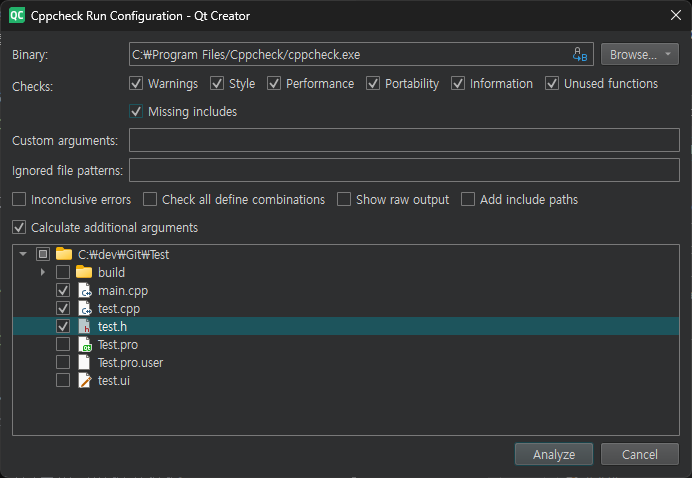Click the Analyze button

pos(554,454)
